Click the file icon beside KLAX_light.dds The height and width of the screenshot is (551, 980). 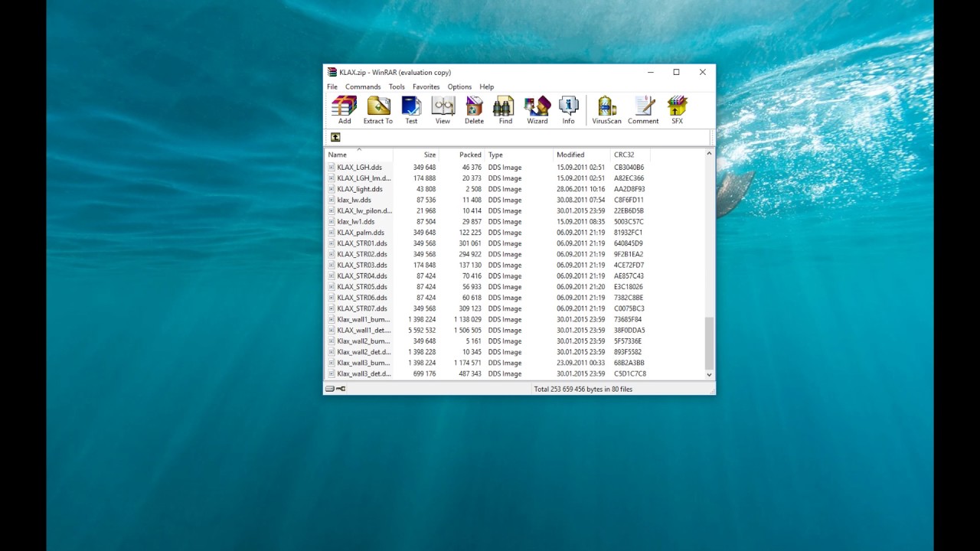332,189
